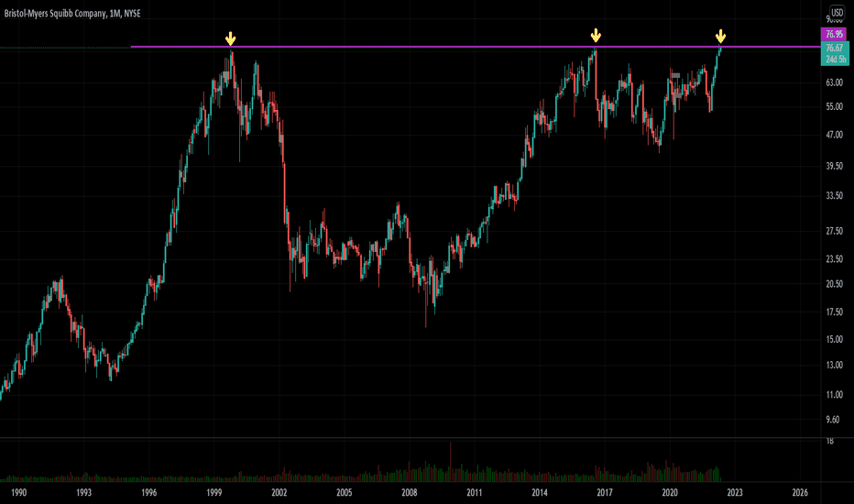Image resolution: width=854 pixels, height=504 pixels.
Task: Click the 63.00 price axis label
Action: 834,82
